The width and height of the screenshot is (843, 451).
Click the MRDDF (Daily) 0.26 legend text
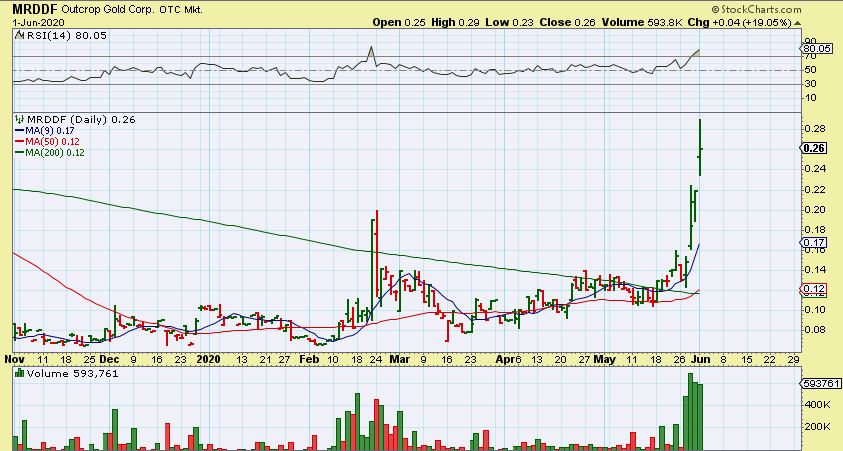tap(81, 119)
